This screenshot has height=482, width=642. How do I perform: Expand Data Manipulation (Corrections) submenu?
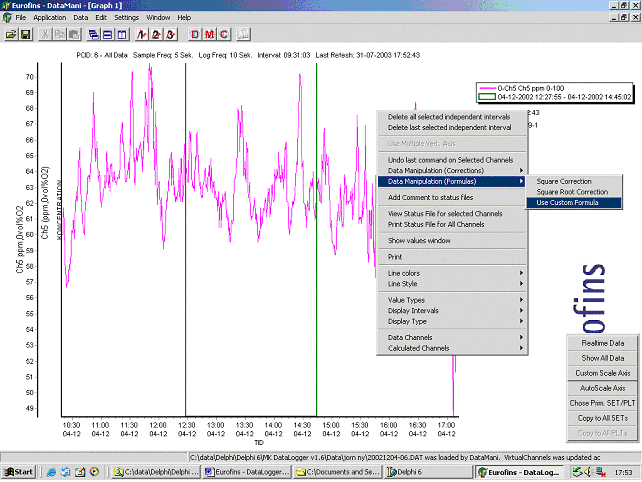coord(452,171)
